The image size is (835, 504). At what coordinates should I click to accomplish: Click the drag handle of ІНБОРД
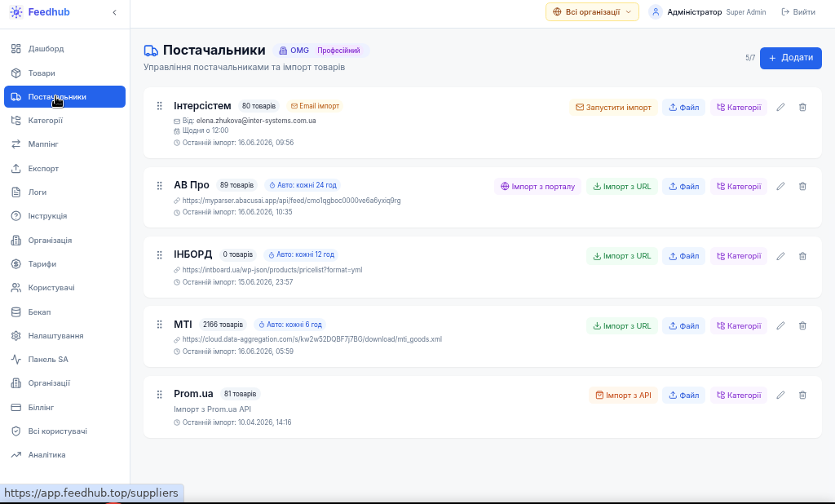tap(159, 254)
